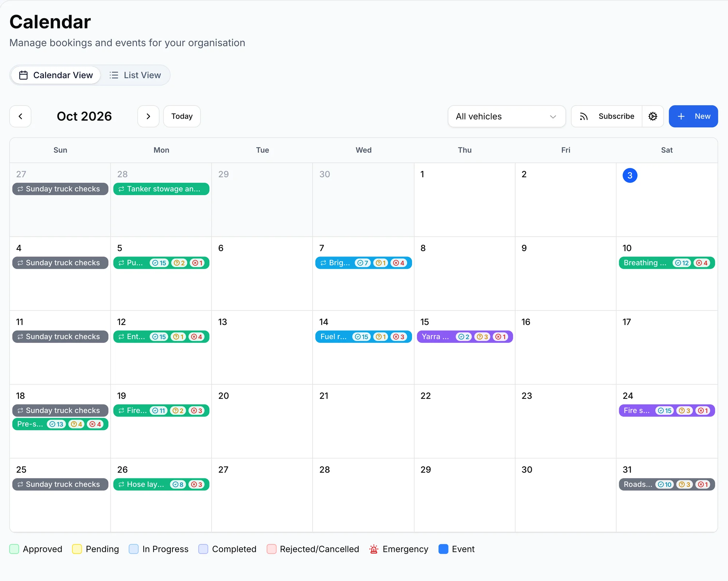This screenshot has height=581, width=728.
Task: Click the Oct 2026 month title
Action: 84,116
